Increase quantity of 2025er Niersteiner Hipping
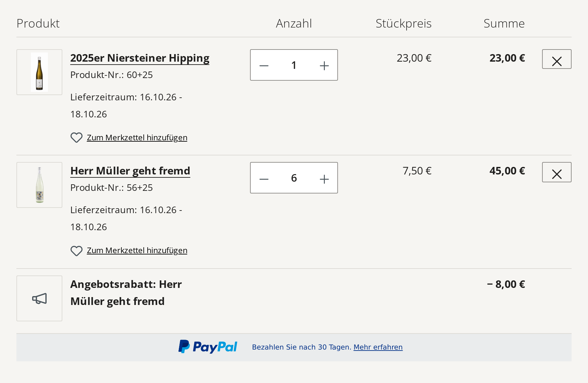The height and width of the screenshot is (383, 588). coord(324,66)
